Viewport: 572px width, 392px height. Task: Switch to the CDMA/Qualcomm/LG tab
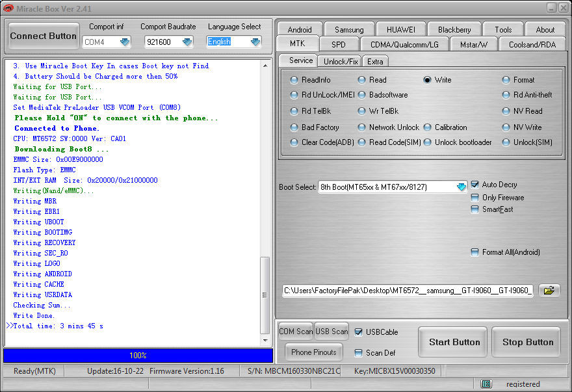click(x=404, y=44)
